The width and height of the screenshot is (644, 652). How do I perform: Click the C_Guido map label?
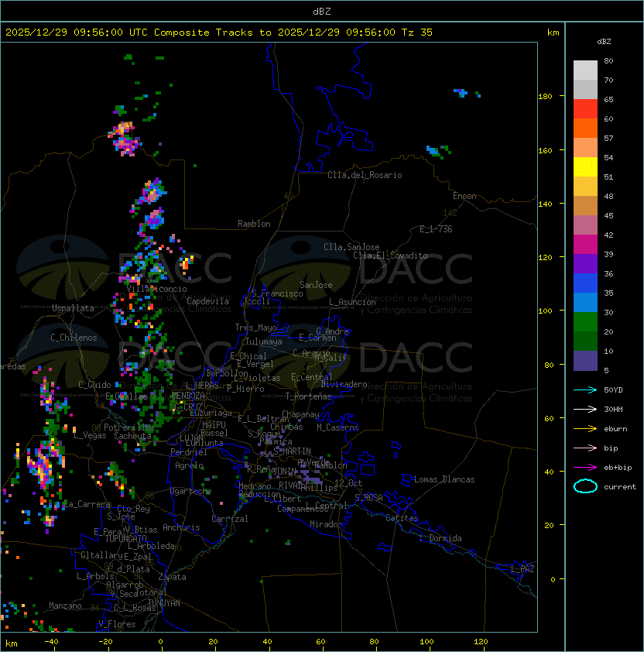[x=94, y=385]
